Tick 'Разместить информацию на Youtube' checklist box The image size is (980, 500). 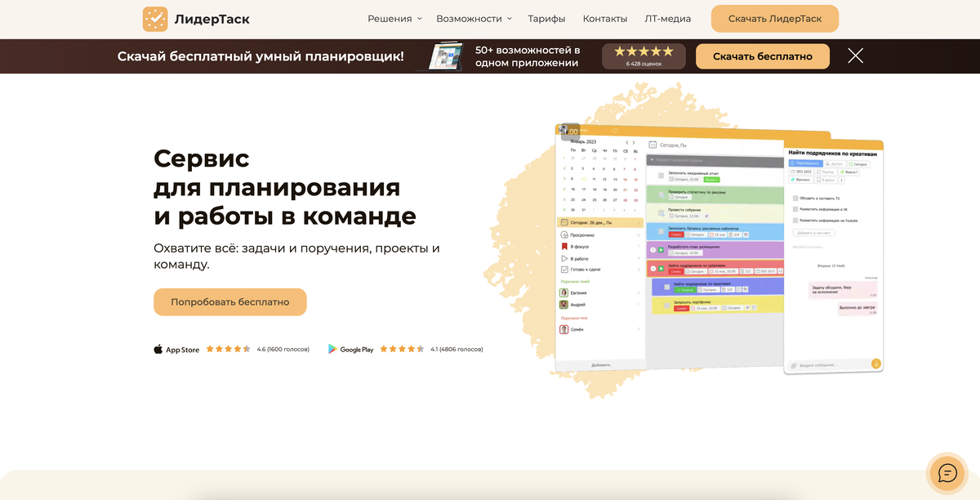795,220
